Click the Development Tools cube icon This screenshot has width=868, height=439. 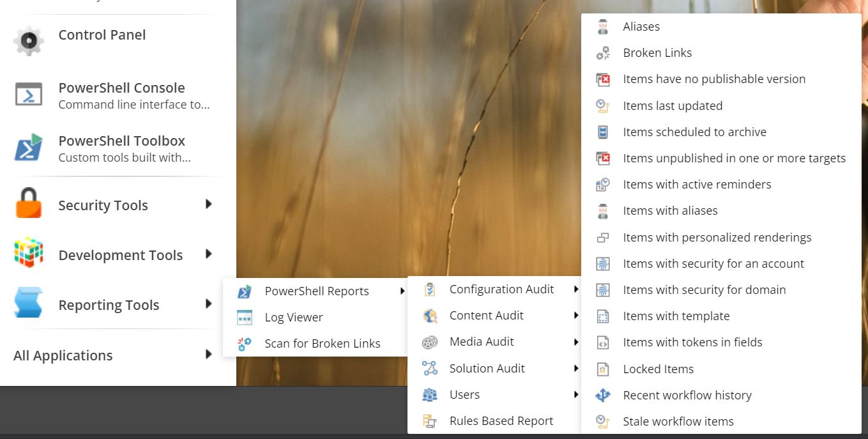point(29,254)
